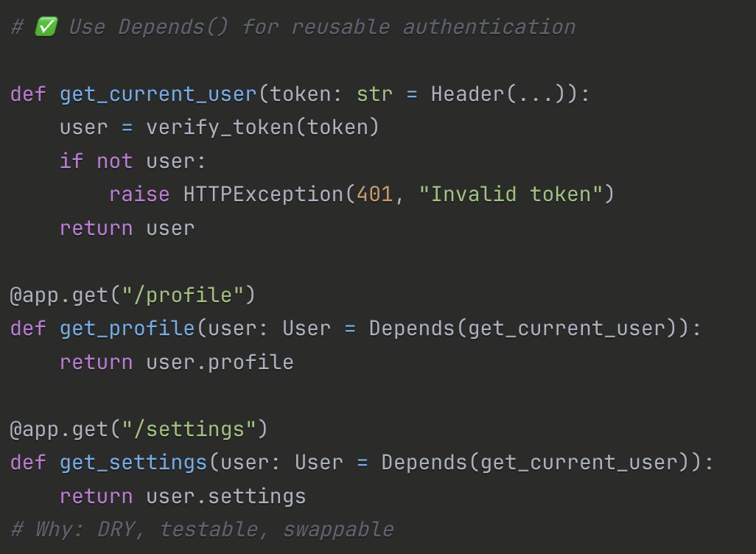Click the "return user" line ending get_current_user

[x=127, y=228]
